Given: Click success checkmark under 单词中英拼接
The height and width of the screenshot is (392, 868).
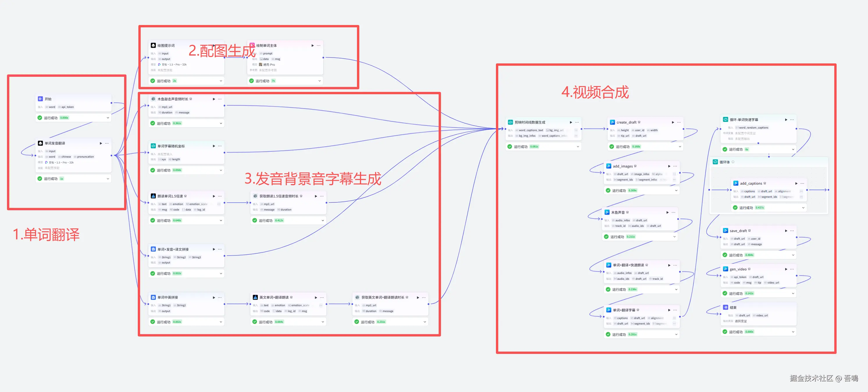Looking at the screenshot, I should pos(153,322).
